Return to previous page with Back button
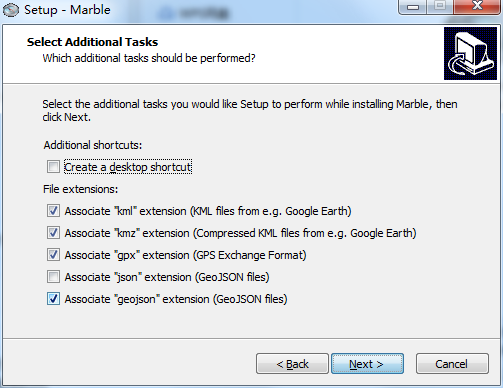This screenshot has width=503, height=388. pos(292,364)
